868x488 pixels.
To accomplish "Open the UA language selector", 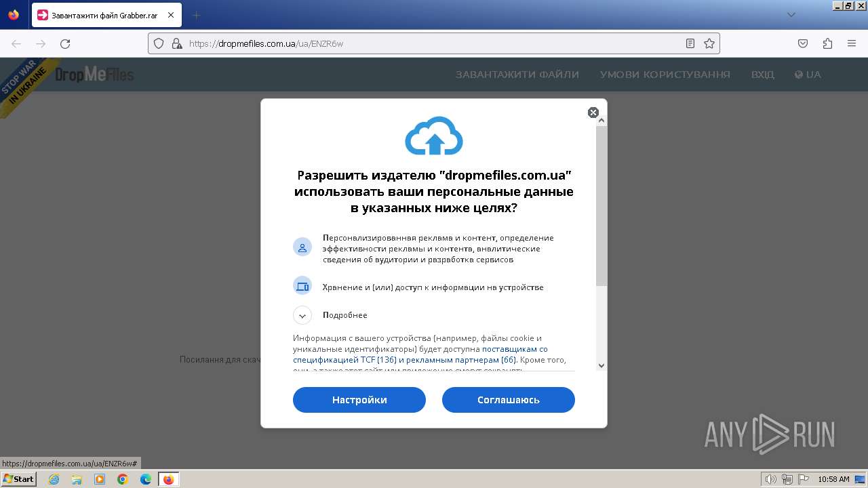I will (808, 75).
